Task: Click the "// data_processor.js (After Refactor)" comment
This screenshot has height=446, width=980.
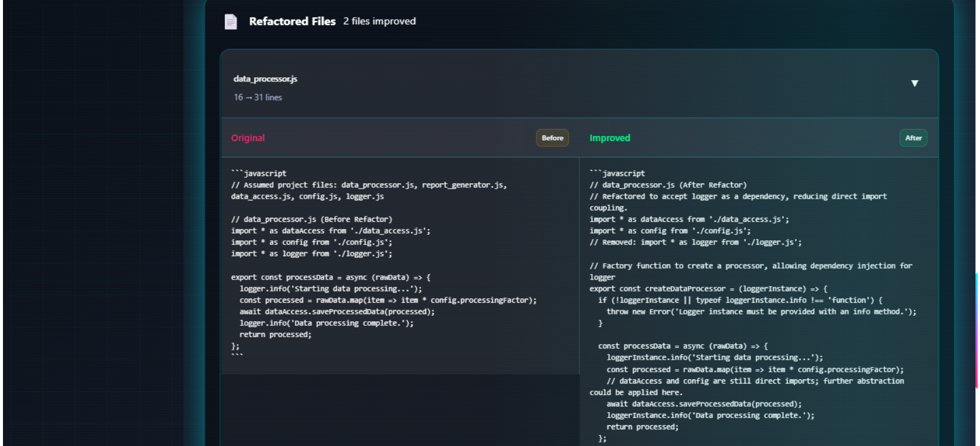Action: [668, 185]
